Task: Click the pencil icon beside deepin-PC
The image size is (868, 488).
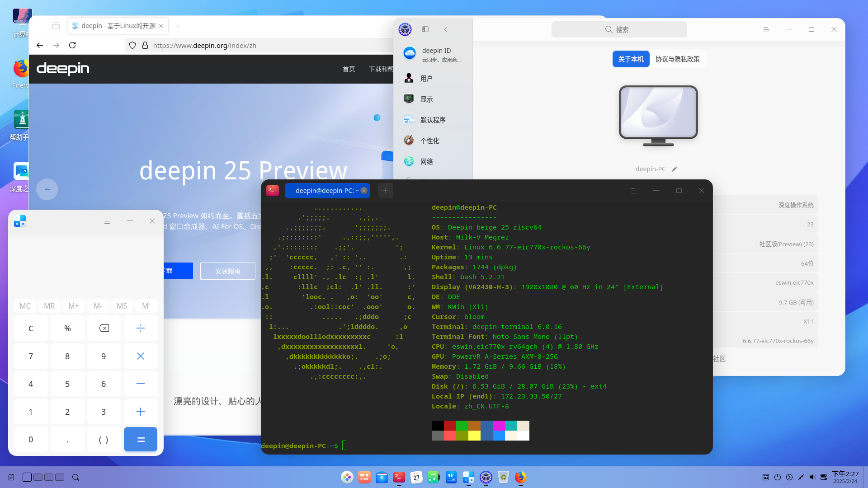Action: (x=675, y=169)
